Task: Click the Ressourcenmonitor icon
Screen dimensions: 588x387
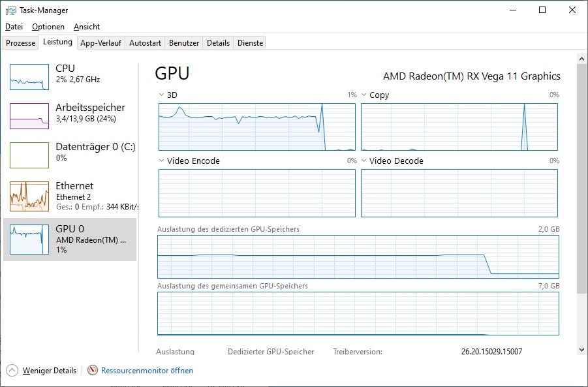Action: [x=93, y=371]
